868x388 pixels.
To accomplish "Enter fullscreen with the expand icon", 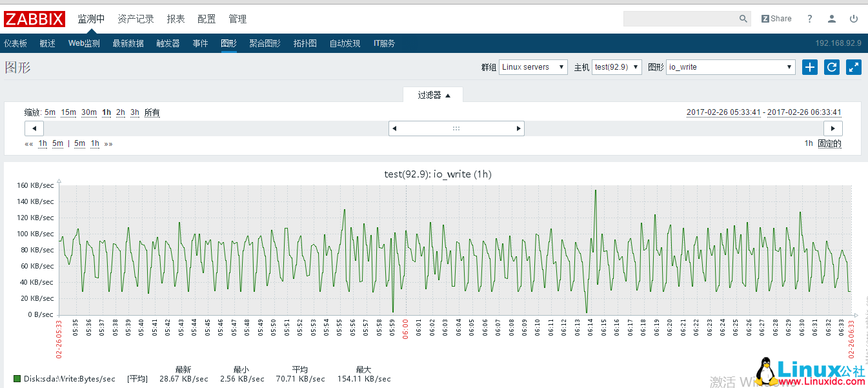I will pyautogui.click(x=853, y=67).
